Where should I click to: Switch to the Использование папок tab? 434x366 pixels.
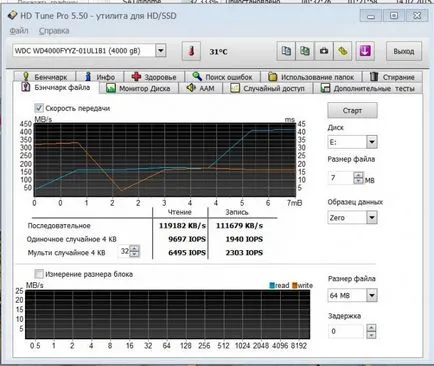coord(311,77)
